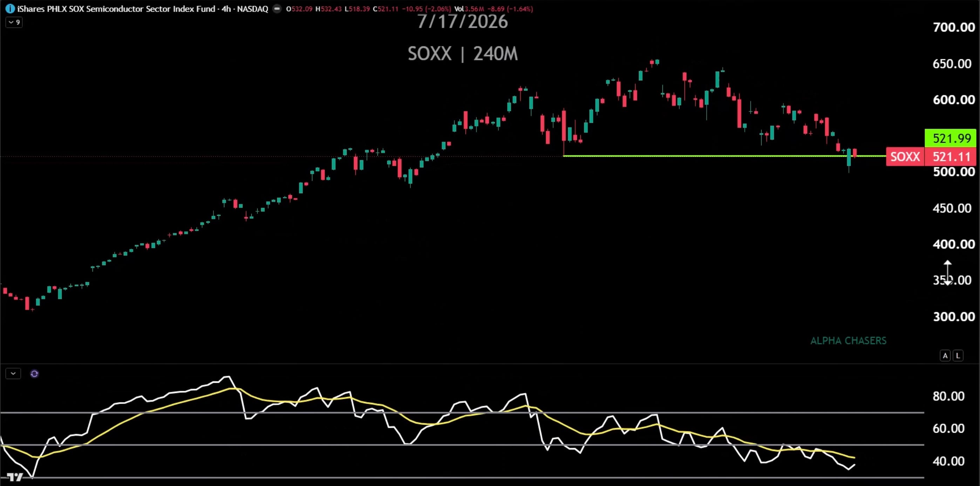The height and width of the screenshot is (486, 980).
Task: Click the open value O532.09
Action: click(299, 9)
